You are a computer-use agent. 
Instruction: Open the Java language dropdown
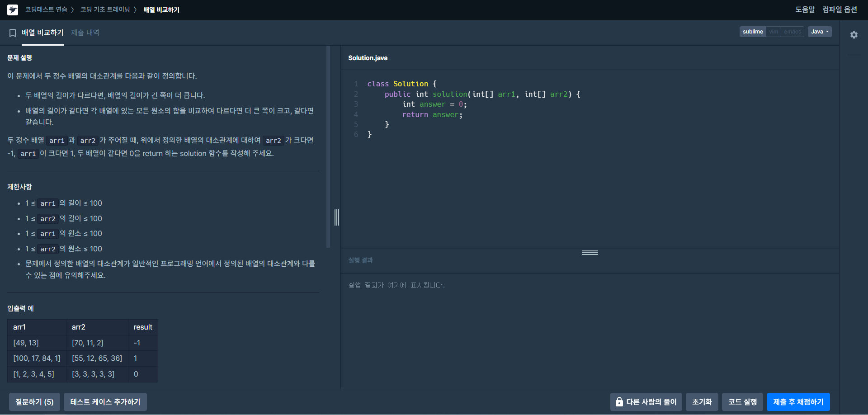[820, 32]
